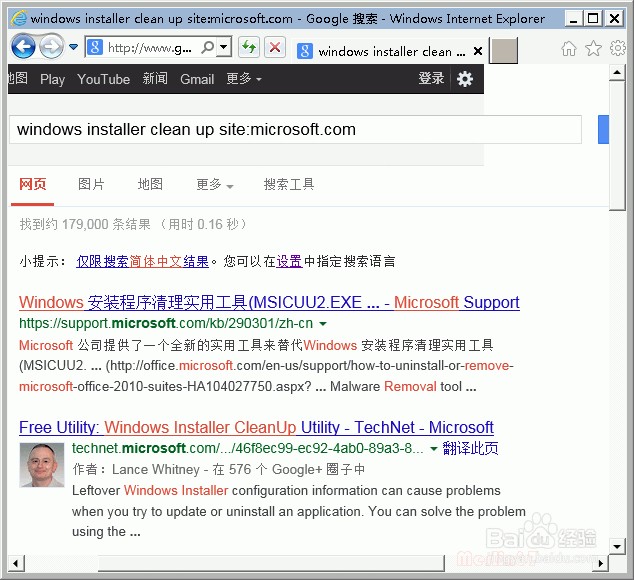Click Play in Google top bar
Screen dimensions: 634x580
[53, 79]
